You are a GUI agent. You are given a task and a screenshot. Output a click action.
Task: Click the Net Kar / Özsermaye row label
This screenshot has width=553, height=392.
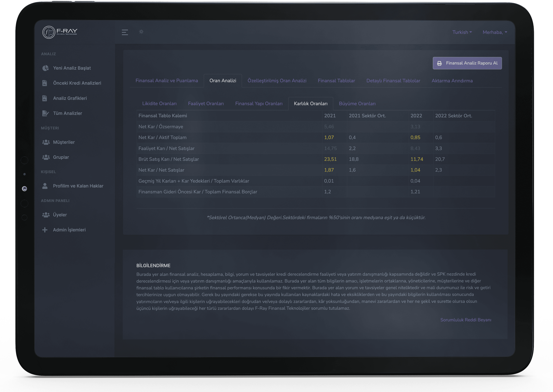161,127
